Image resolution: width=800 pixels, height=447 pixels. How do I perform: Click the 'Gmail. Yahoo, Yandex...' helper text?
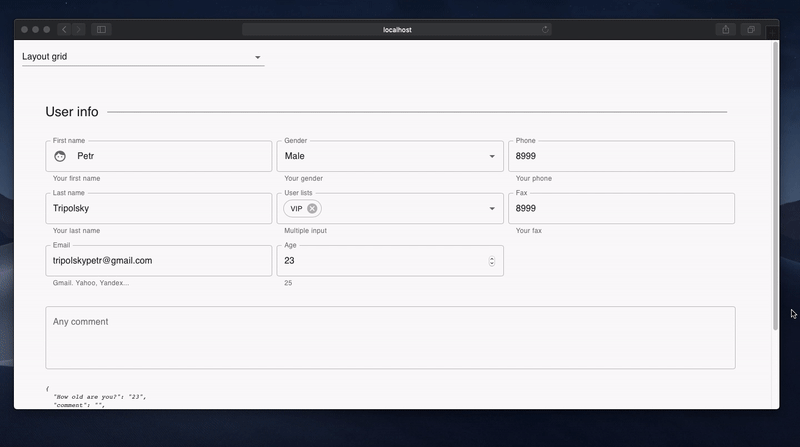click(91, 283)
